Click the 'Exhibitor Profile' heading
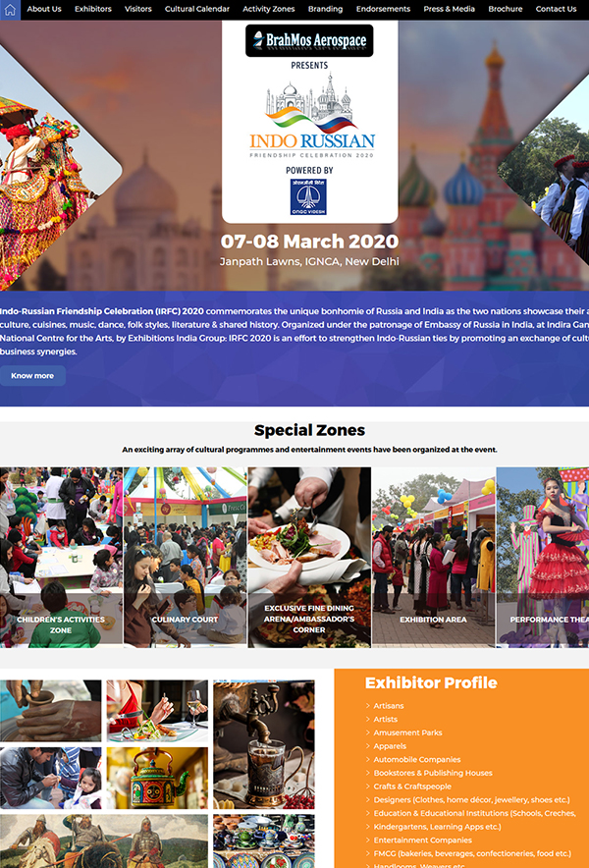Screen dimensions: 589x868 431,683
